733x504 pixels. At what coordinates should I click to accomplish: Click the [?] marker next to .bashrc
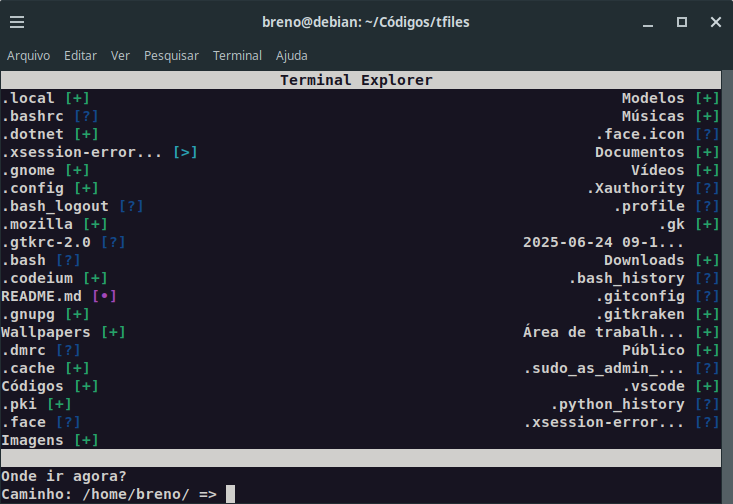click(x=86, y=116)
